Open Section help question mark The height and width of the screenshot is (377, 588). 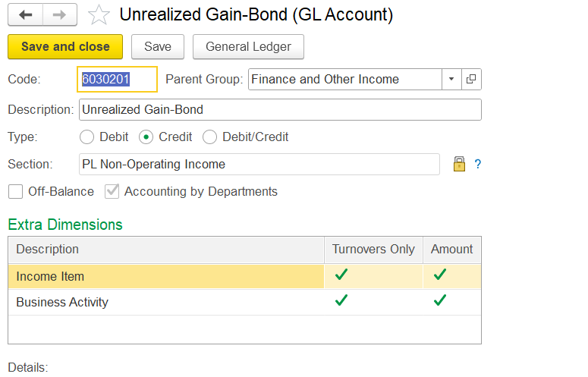click(x=477, y=164)
